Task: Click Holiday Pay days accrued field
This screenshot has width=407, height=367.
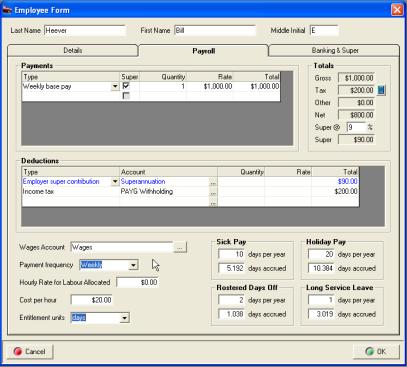Action: point(321,268)
